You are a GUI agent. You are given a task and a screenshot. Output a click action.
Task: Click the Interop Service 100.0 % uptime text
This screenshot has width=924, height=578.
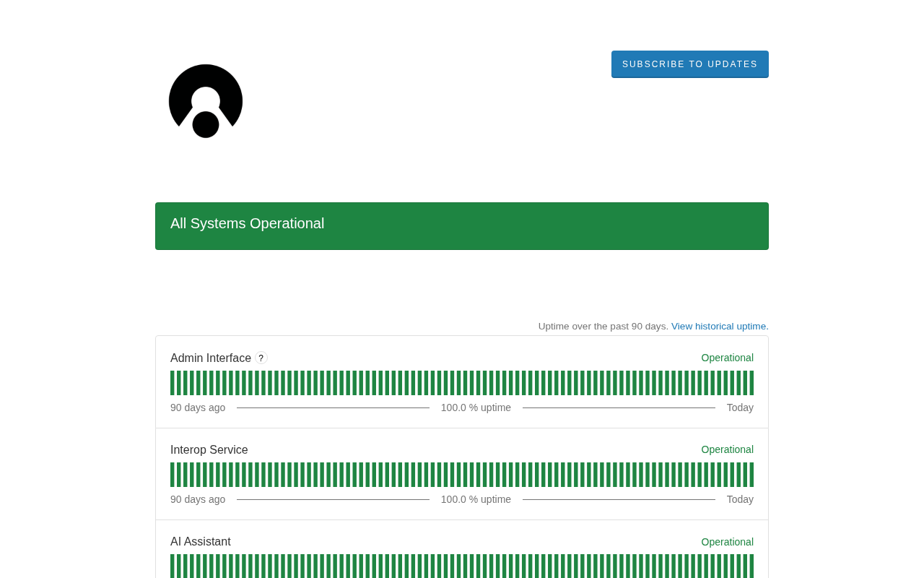point(476,499)
